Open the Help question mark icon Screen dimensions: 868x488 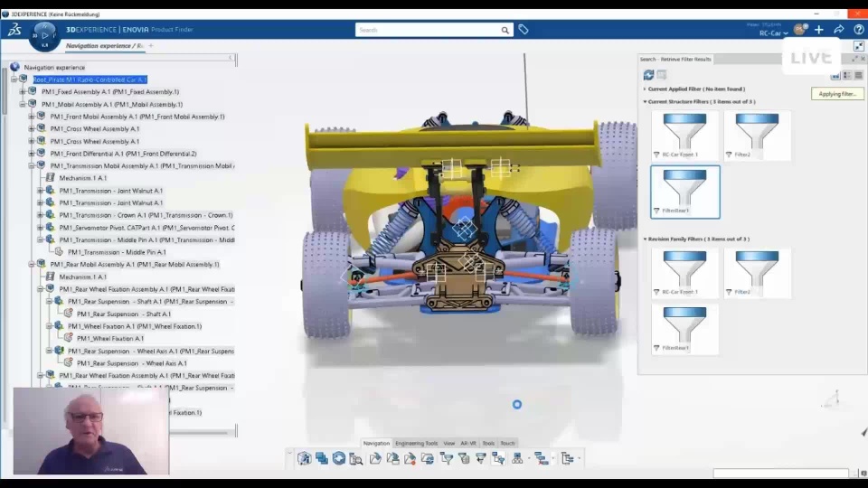pyautogui.click(x=859, y=30)
